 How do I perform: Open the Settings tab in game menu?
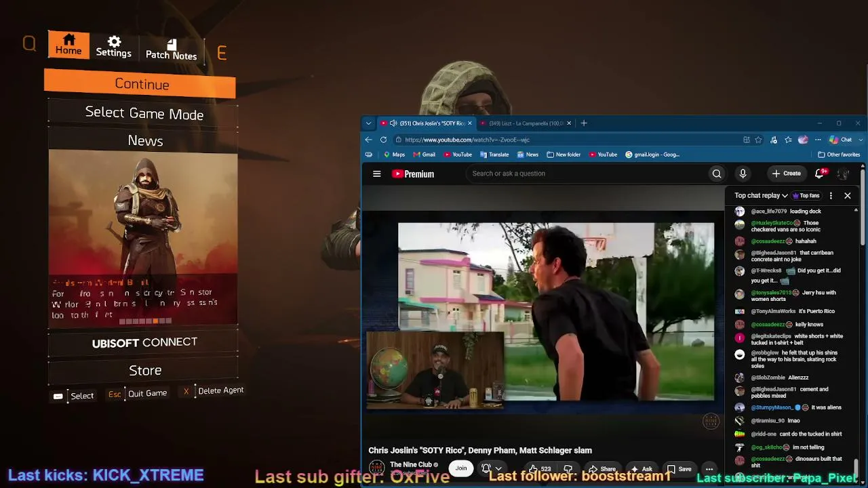tap(113, 46)
